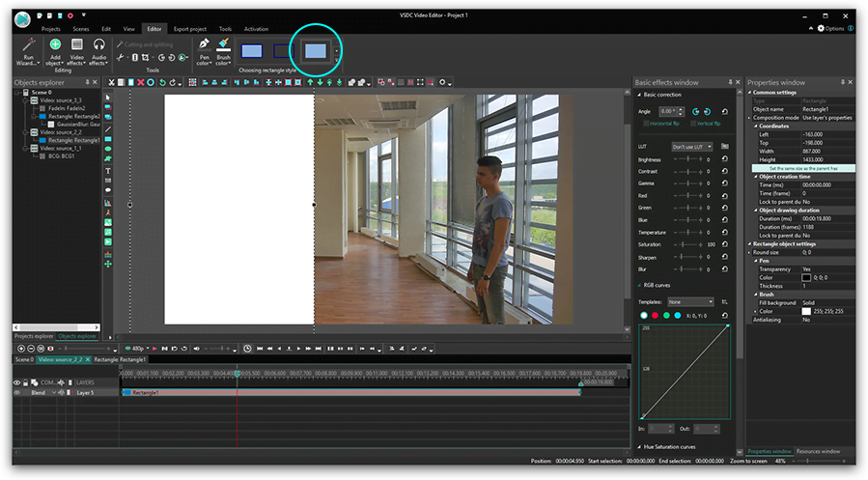Open Pen color picker
This screenshot has height=480, width=868.
tap(205, 51)
